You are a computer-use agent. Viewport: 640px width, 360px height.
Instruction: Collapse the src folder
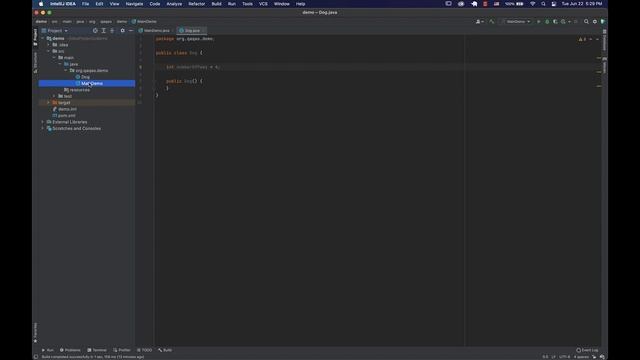49,51
